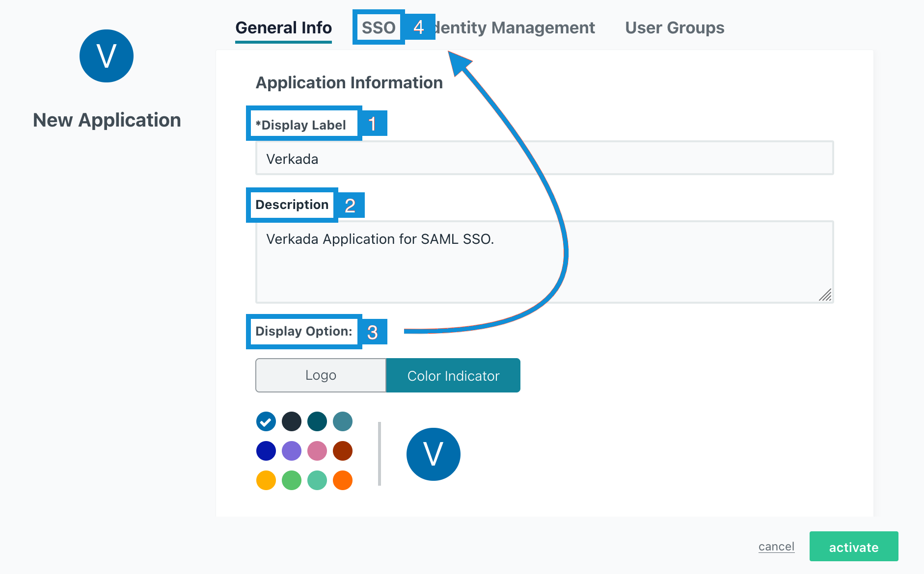
Task: Switch to the SSO tab
Action: (x=379, y=28)
